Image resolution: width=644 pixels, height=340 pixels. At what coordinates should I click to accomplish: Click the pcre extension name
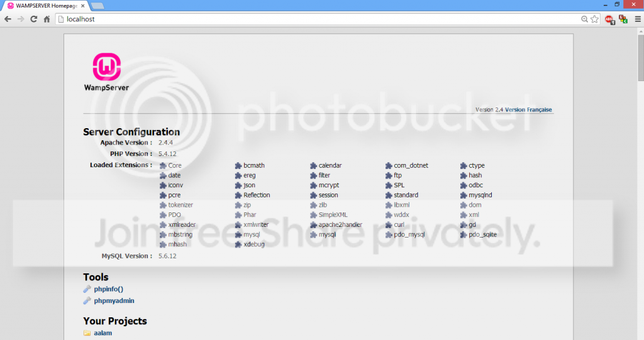pos(174,195)
